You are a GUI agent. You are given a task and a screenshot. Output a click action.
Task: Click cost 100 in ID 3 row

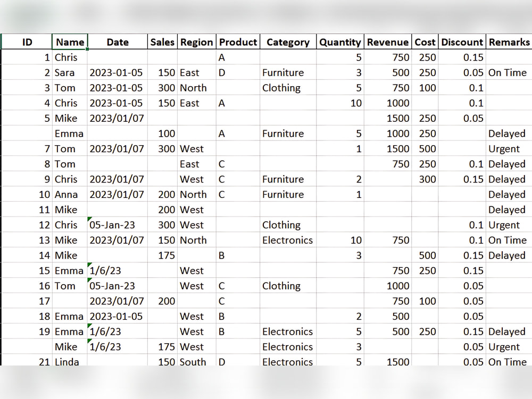pyautogui.click(x=425, y=88)
